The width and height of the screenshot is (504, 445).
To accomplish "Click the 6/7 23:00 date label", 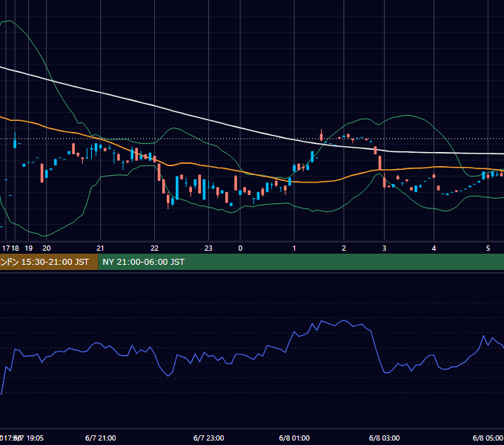I will pyautogui.click(x=208, y=438).
